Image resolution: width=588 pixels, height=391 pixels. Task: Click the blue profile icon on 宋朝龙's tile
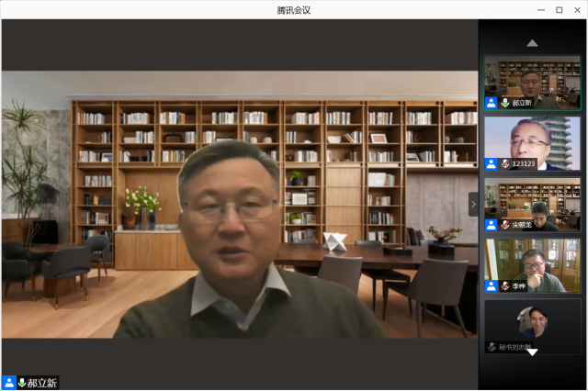tap(492, 225)
